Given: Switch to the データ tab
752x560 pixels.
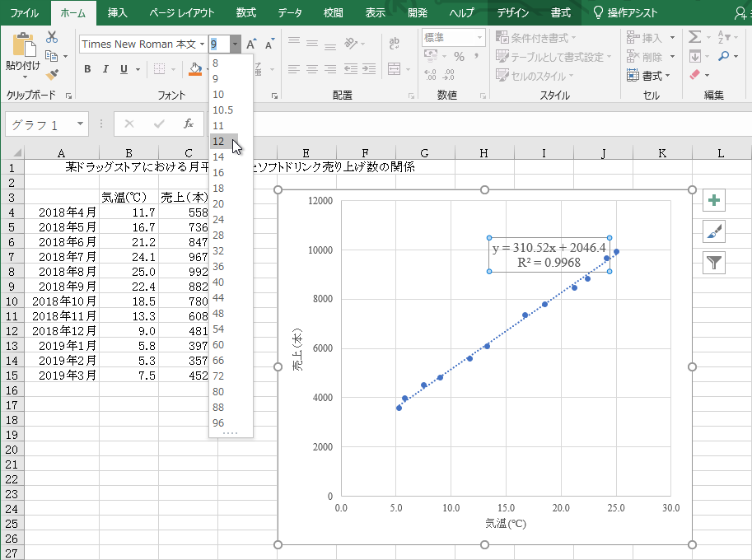Looking at the screenshot, I should (x=290, y=13).
